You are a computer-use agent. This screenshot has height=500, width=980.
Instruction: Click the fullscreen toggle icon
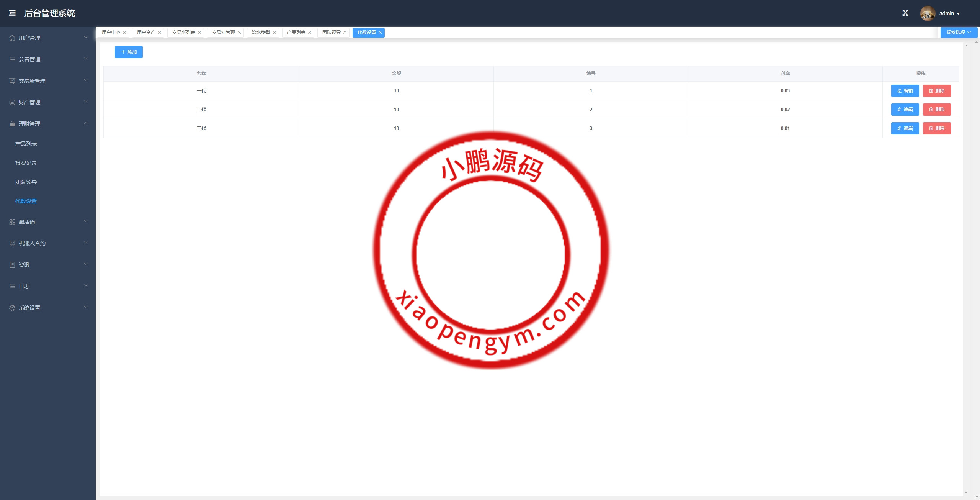(x=905, y=13)
